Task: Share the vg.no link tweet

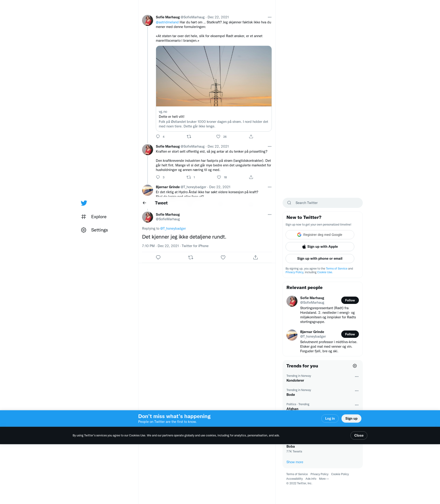Action: coord(251,137)
